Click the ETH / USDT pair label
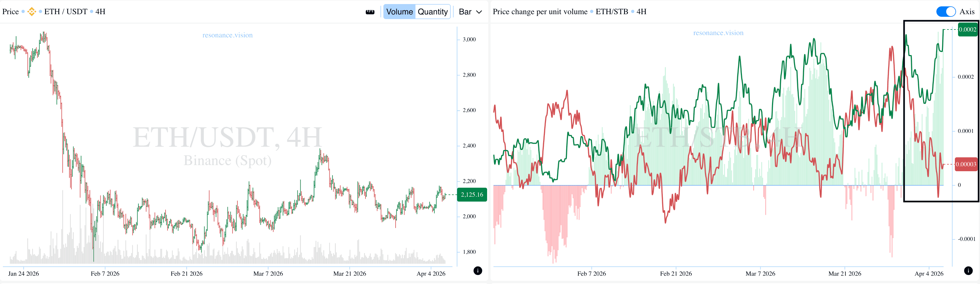The image size is (980, 284). click(x=66, y=12)
